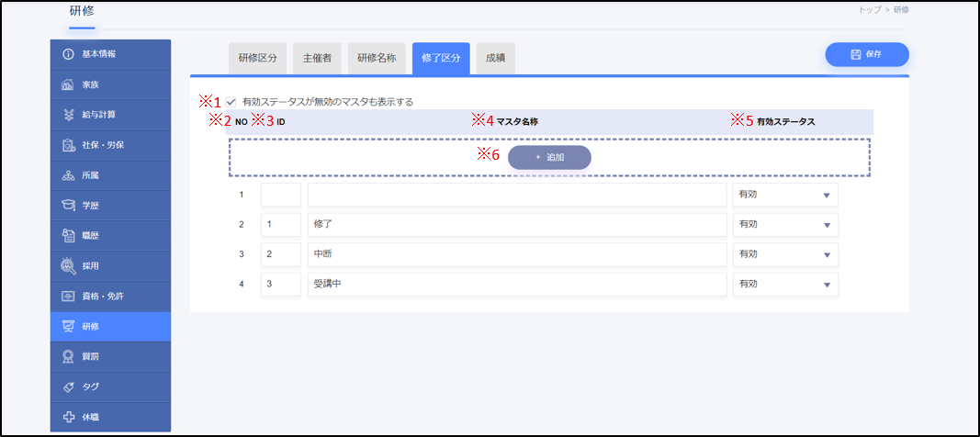Click the タグ tag icon in sidebar
The image size is (980, 437).
click(68, 387)
